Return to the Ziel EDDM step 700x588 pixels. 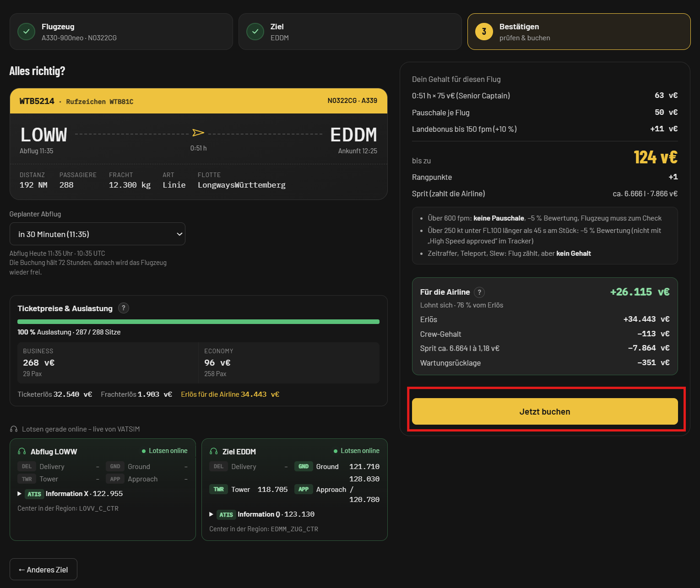point(350,32)
